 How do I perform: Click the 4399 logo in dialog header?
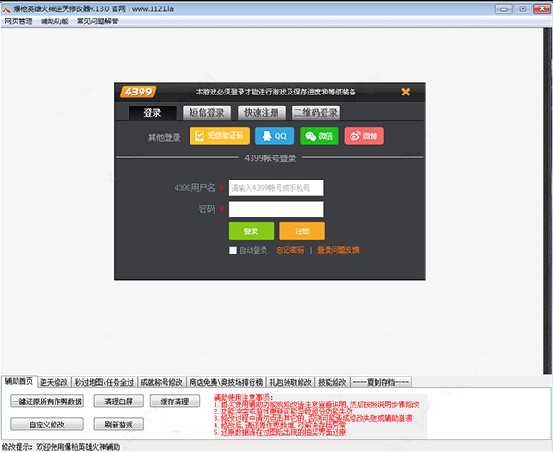point(138,92)
